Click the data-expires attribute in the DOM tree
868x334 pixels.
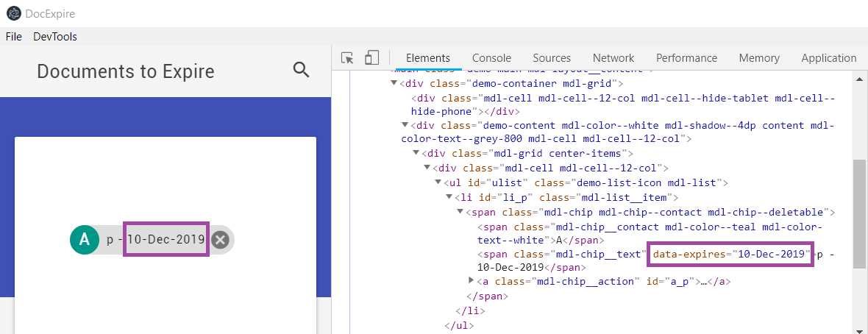pyautogui.click(x=730, y=255)
